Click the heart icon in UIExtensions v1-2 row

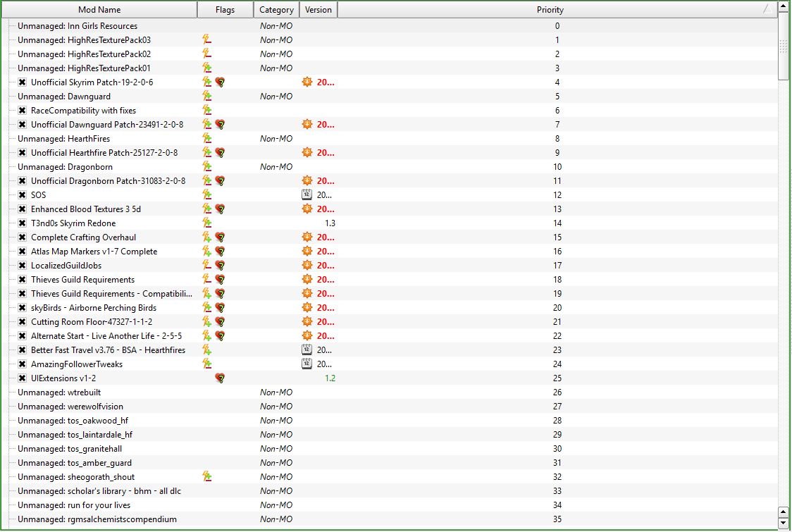coord(220,378)
